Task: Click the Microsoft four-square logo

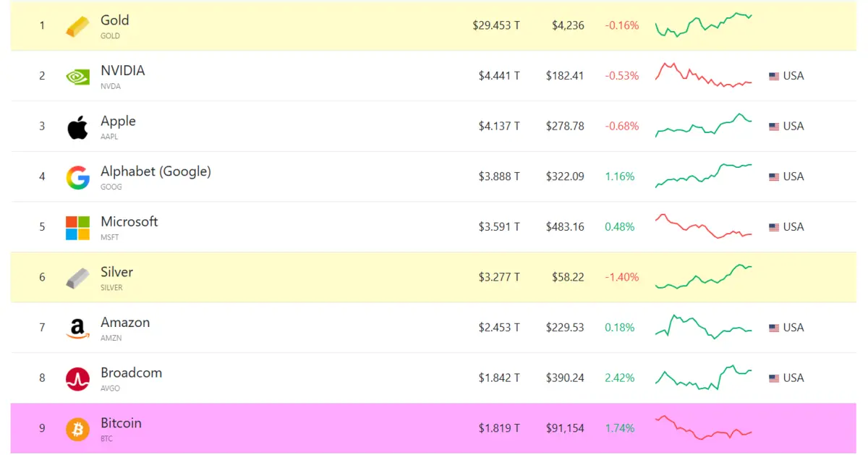Action: pos(78,226)
